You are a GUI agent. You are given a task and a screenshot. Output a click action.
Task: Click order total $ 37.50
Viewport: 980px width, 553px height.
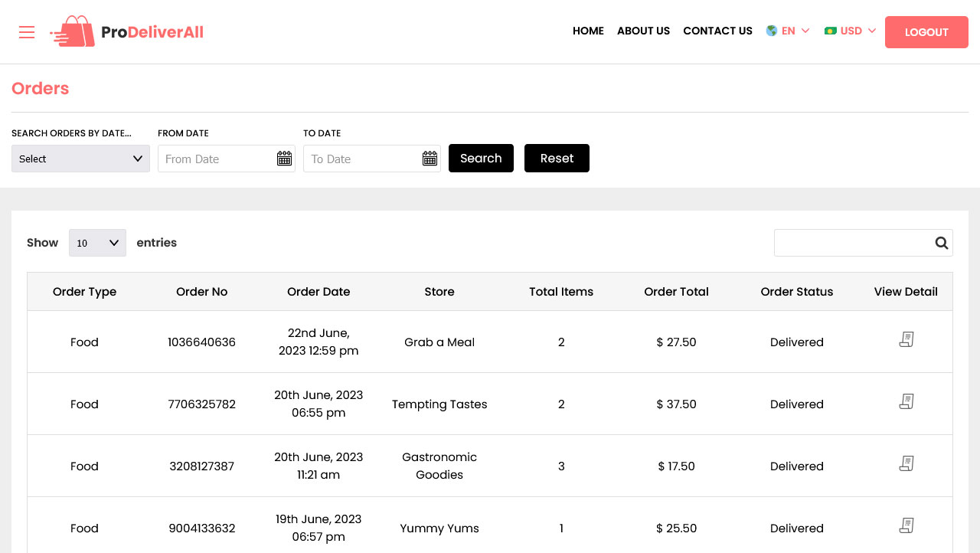point(676,404)
